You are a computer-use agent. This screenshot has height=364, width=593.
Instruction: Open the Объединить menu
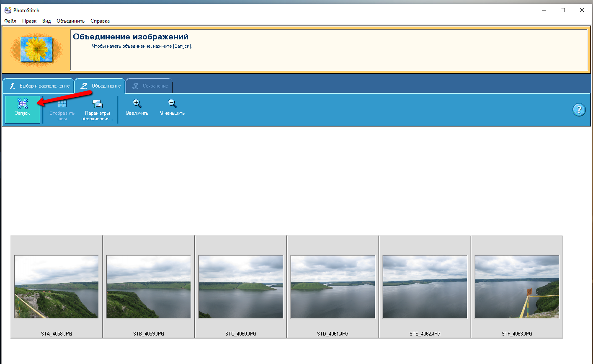[70, 21]
